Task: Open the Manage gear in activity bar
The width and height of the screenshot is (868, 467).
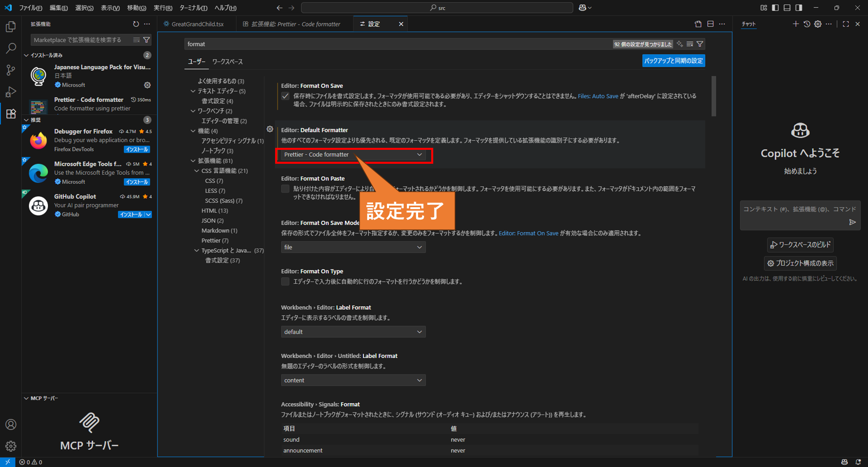Action: 11,446
